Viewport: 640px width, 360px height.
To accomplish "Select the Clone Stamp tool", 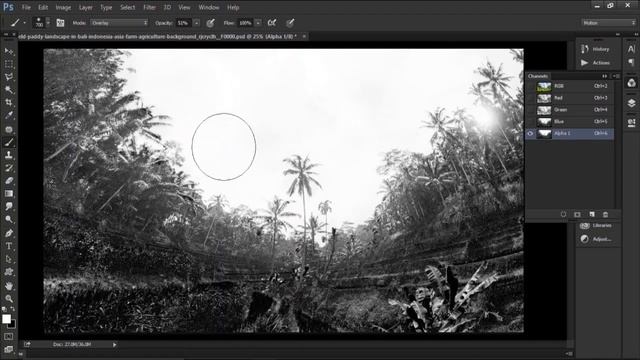I will pos(9,155).
